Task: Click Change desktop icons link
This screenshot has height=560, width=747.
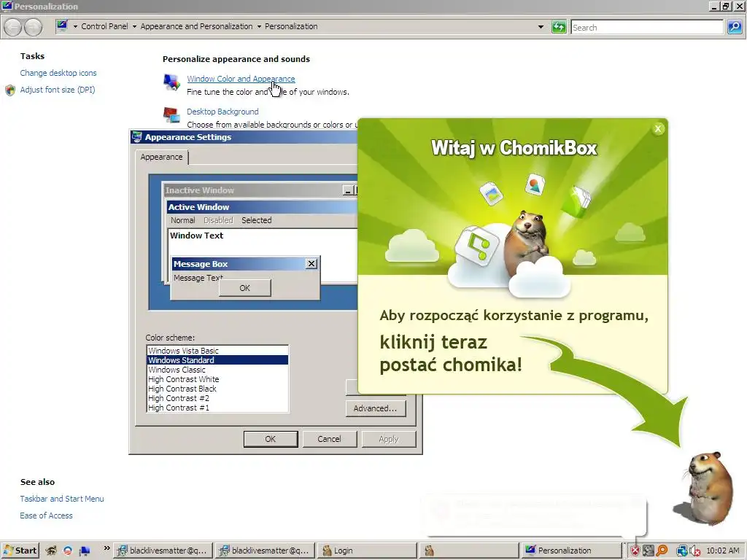Action: coord(58,73)
